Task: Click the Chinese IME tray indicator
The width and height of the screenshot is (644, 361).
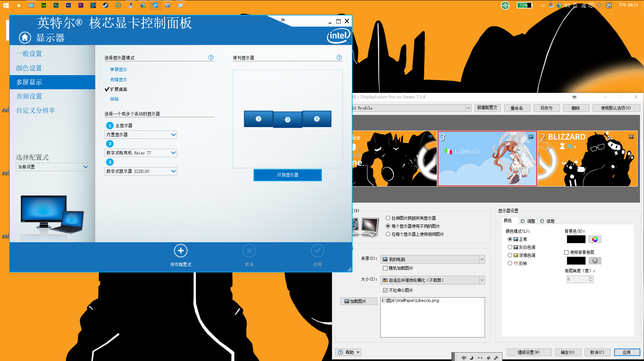Action: click(599, 5)
